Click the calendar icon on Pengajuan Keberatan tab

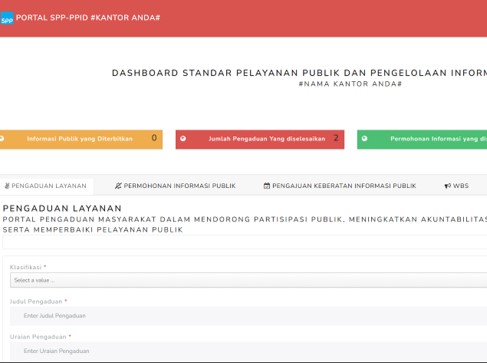coord(267,186)
